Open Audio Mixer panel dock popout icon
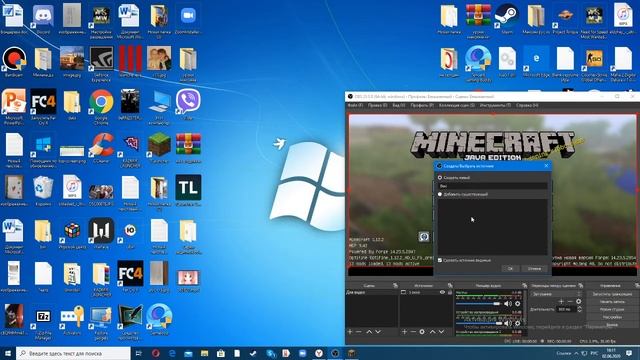This screenshot has height=360, width=640. click(524, 285)
